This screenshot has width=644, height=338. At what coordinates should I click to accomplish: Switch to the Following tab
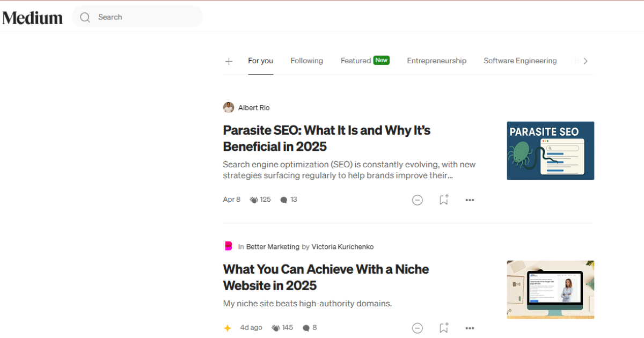pos(307,61)
